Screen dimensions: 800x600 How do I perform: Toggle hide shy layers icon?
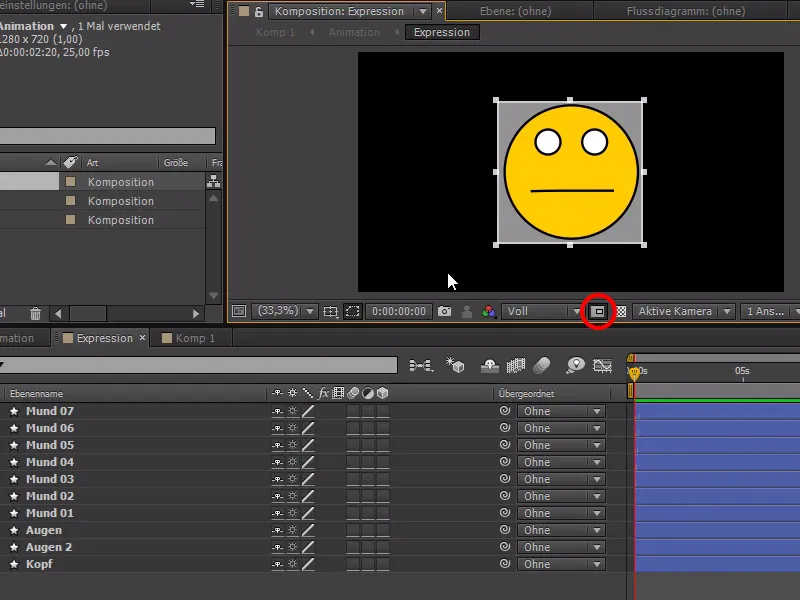(490, 365)
